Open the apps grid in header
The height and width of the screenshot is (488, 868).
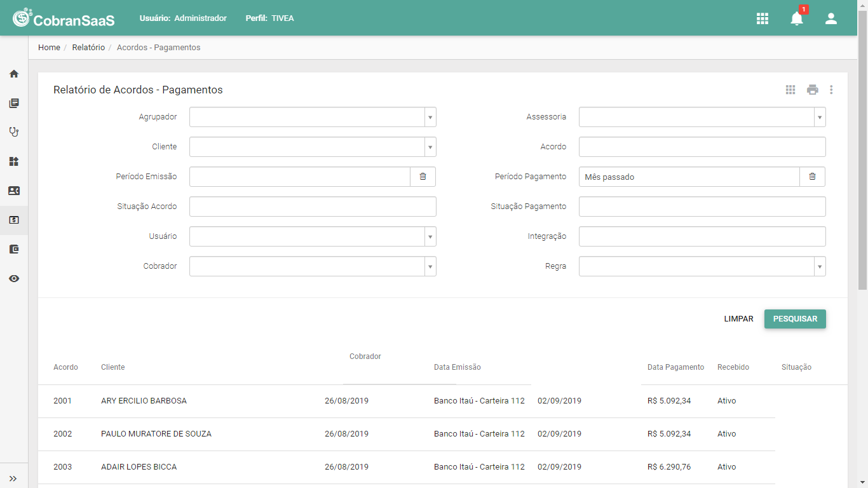tap(763, 18)
